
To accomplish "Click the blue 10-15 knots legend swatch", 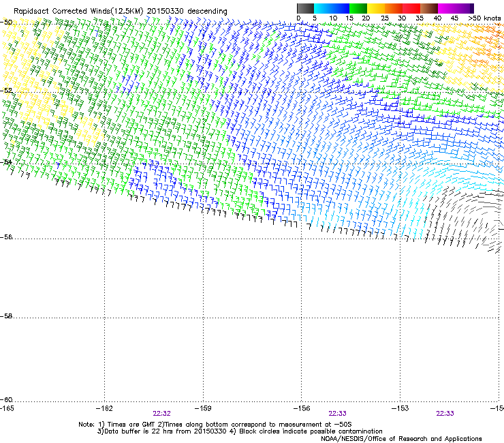I will click(341, 8).
